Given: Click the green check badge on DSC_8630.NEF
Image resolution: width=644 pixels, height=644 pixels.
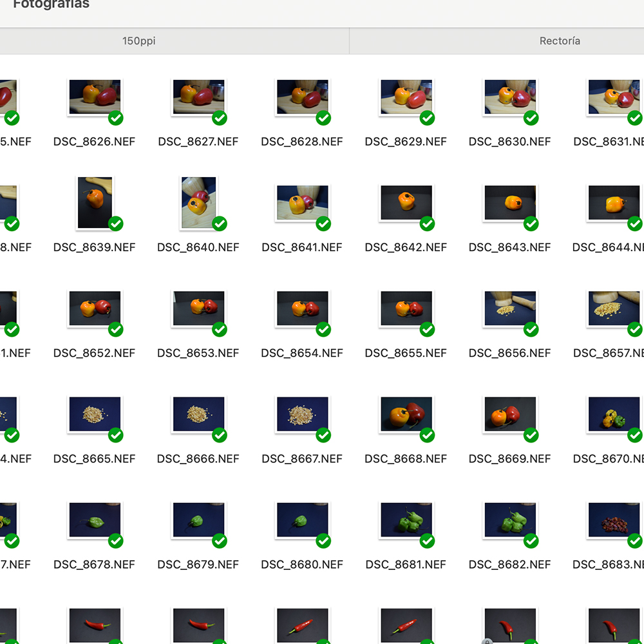Looking at the screenshot, I should tap(531, 118).
